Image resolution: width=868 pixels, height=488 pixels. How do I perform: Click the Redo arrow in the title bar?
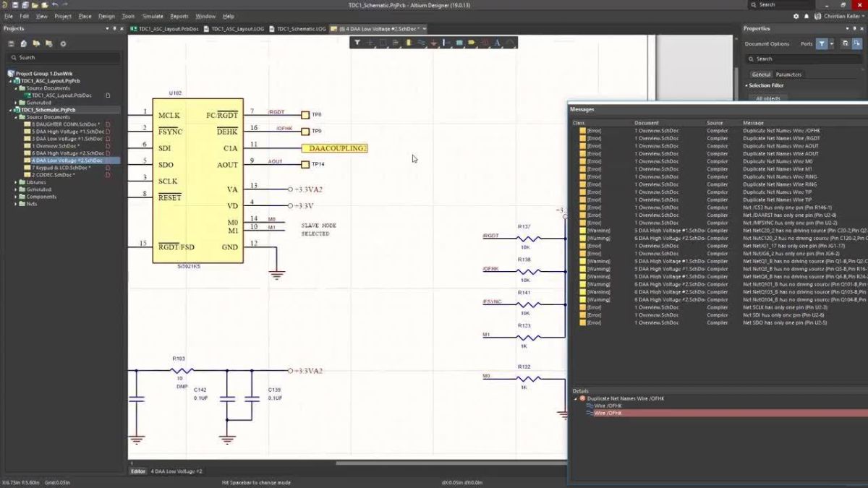coord(65,5)
